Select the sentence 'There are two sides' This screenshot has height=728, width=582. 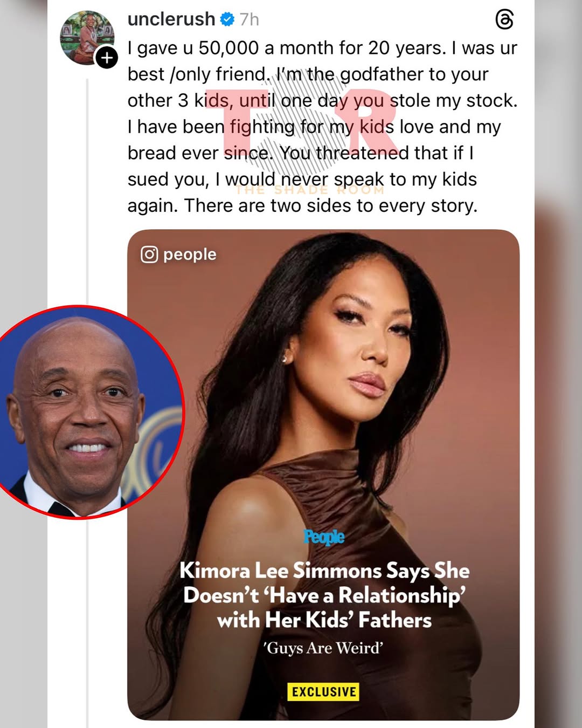[x=331, y=206]
